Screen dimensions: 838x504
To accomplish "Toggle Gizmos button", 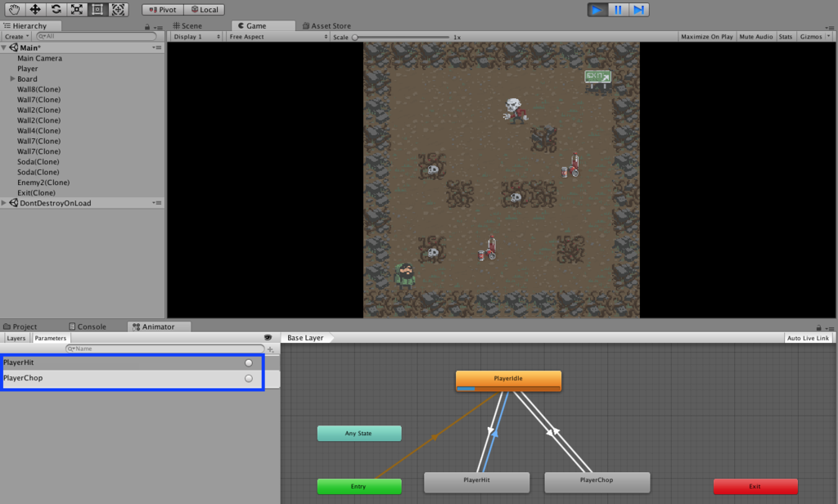I will click(x=811, y=36).
